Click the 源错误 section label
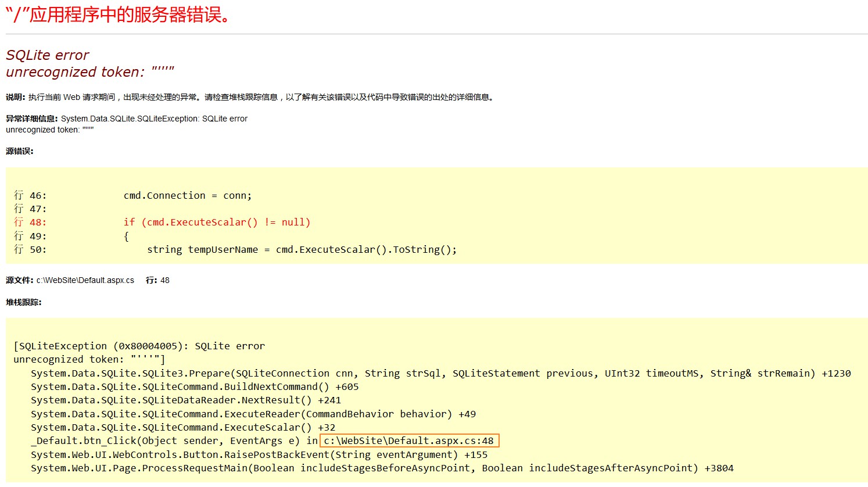Screen dimensions: 868x487 pyautogui.click(x=17, y=151)
